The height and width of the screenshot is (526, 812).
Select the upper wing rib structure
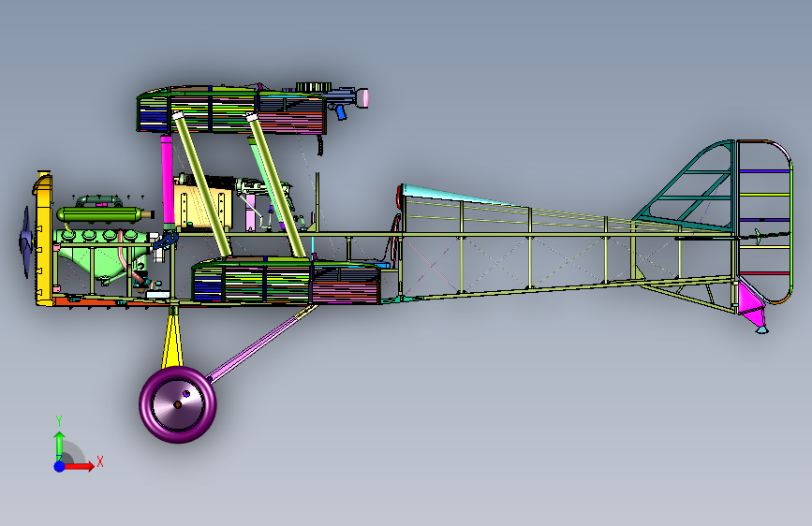[232, 110]
